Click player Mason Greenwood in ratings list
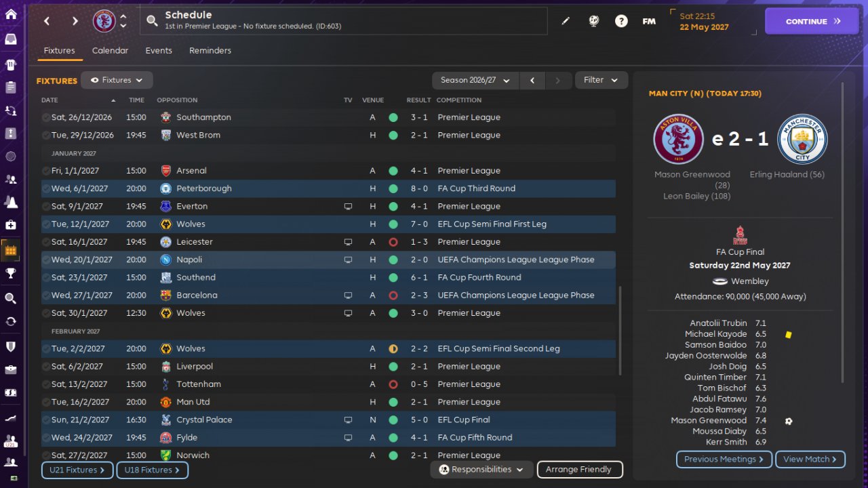The height and width of the screenshot is (488, 868). click(x=709, y=420)
